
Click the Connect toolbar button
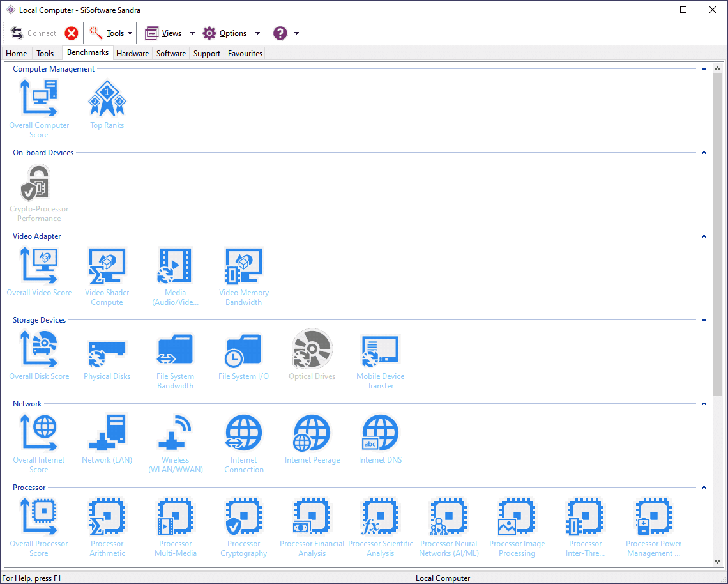[x=33, y=33]
